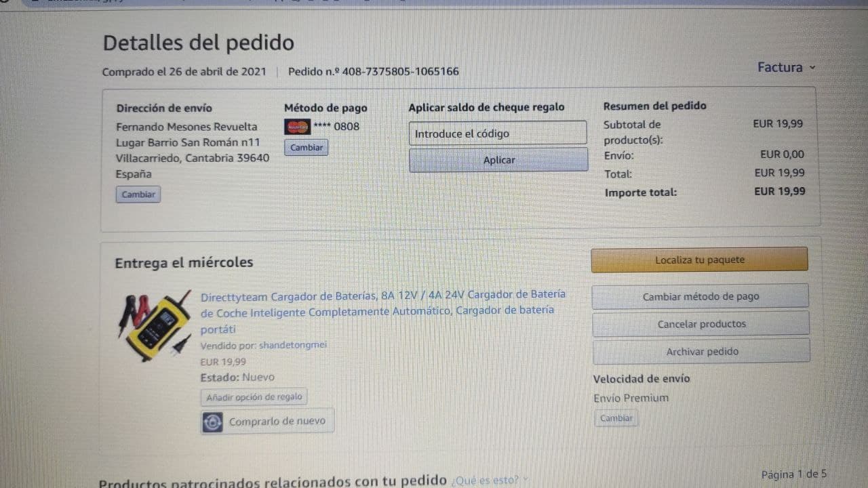Track package with Localiza tu paquete

(700, 260)
